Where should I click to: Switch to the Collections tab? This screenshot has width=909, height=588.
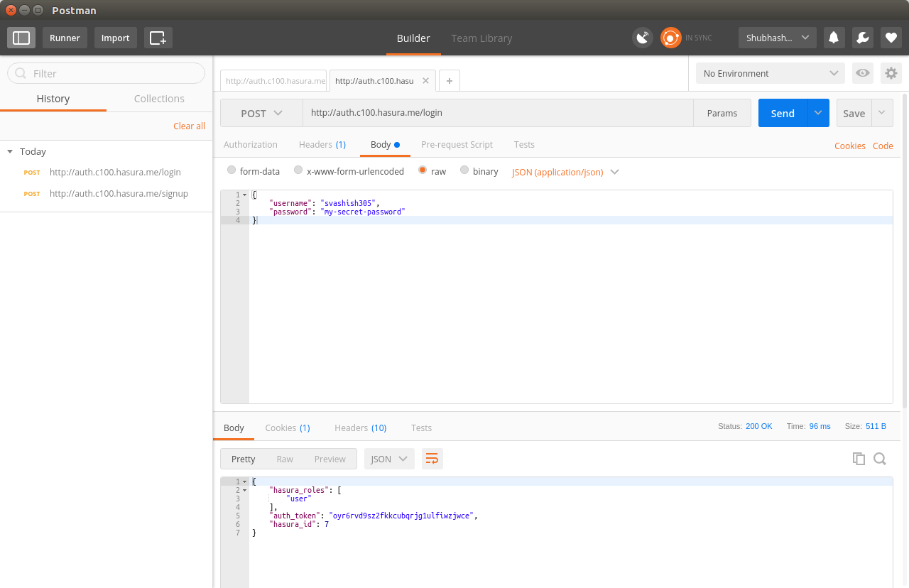158,98
